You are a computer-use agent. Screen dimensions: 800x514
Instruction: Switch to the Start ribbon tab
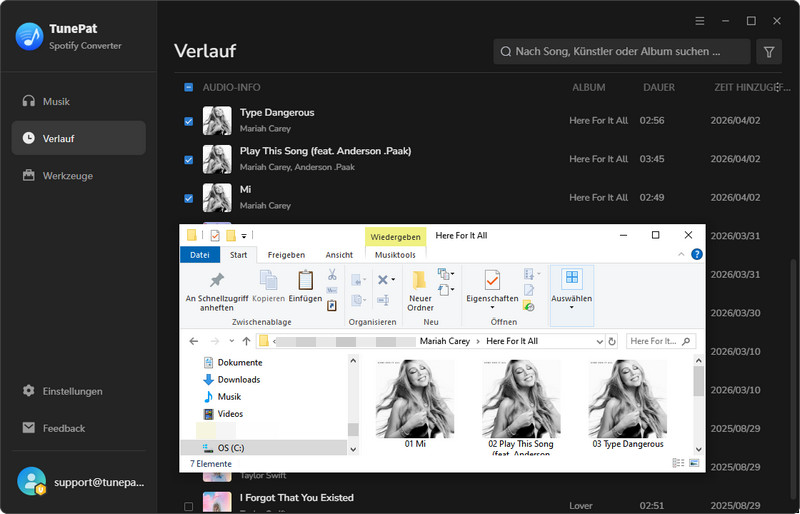[238, 255]
